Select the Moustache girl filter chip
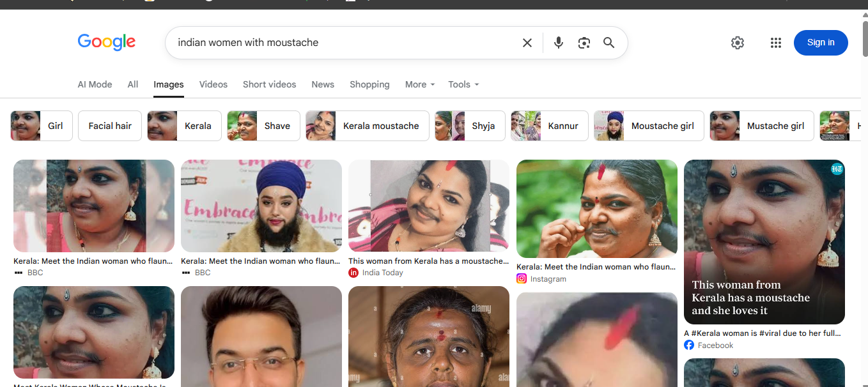 coord(649,126)
